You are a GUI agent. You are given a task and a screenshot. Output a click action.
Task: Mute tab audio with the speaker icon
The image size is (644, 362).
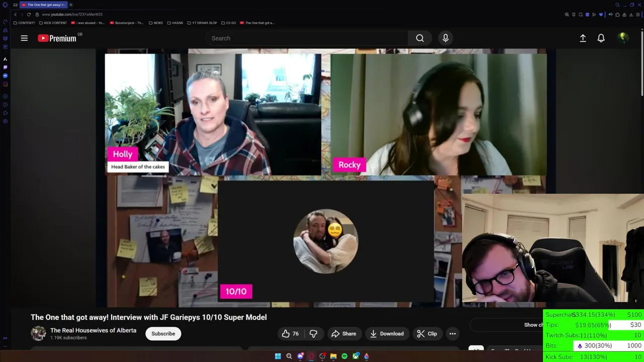click(610, 15)
